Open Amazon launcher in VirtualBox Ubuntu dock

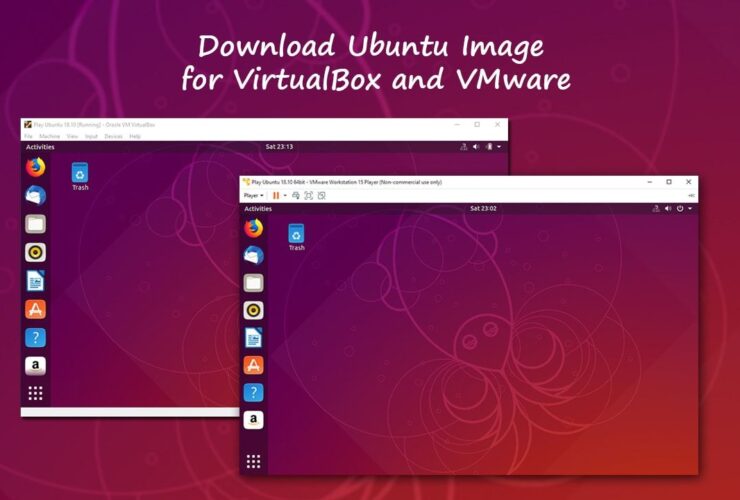tap(35, 366)
